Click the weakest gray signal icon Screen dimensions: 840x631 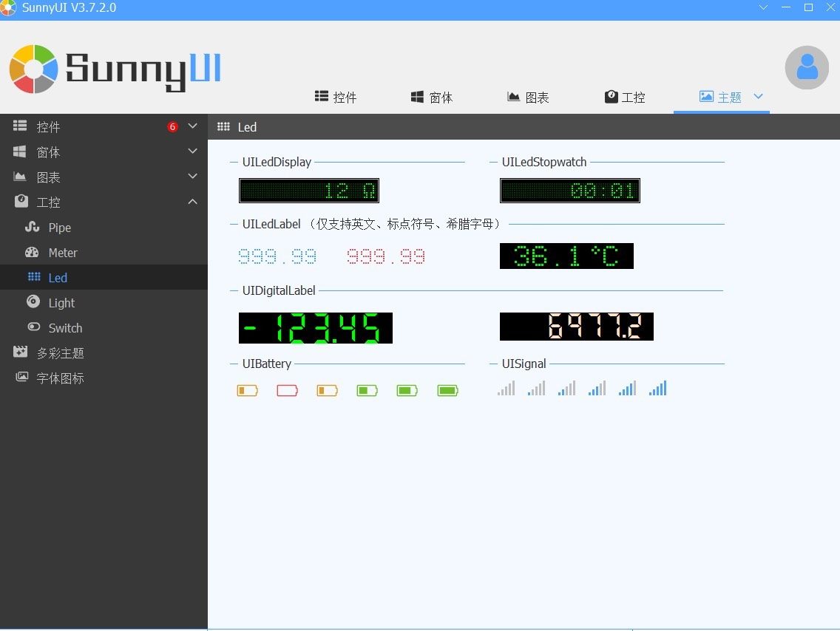pos(506,388)
